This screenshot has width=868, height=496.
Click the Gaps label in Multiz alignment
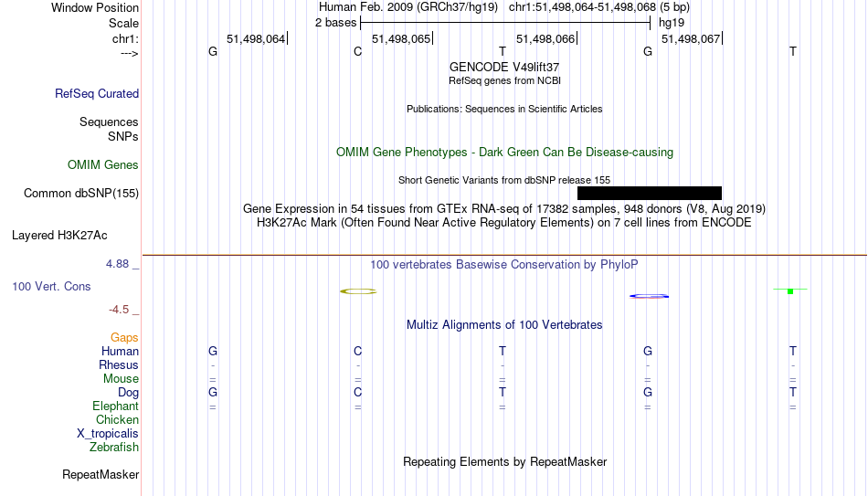click(124, 337)
